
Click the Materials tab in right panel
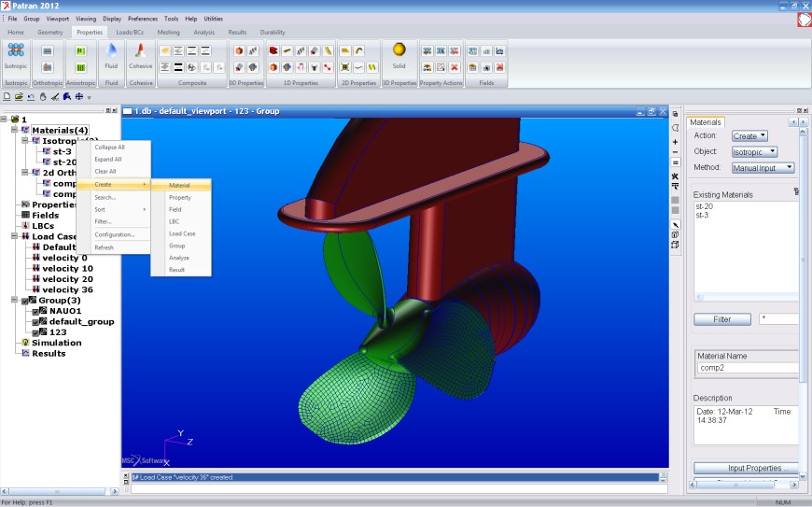pyautogui.click(x=706, y=122)
